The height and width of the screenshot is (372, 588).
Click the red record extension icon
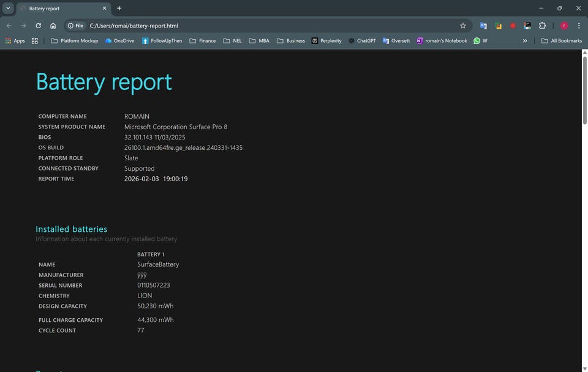point(513,26)
